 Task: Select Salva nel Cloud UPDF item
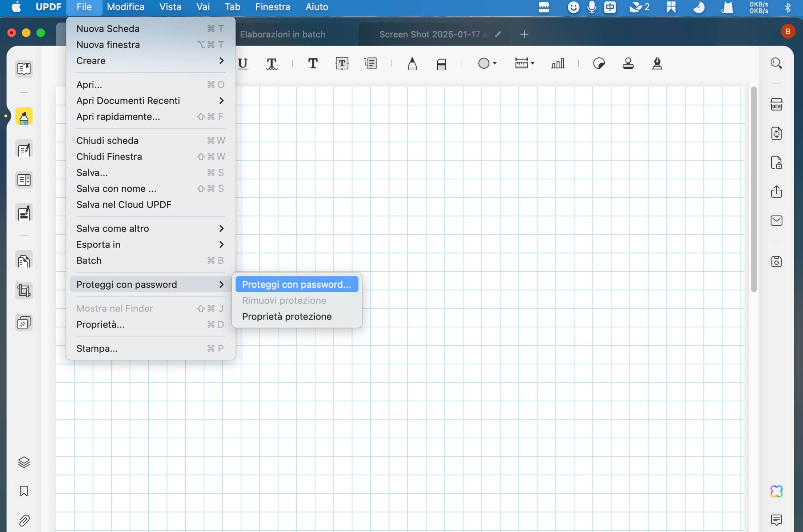coord(150,205)
